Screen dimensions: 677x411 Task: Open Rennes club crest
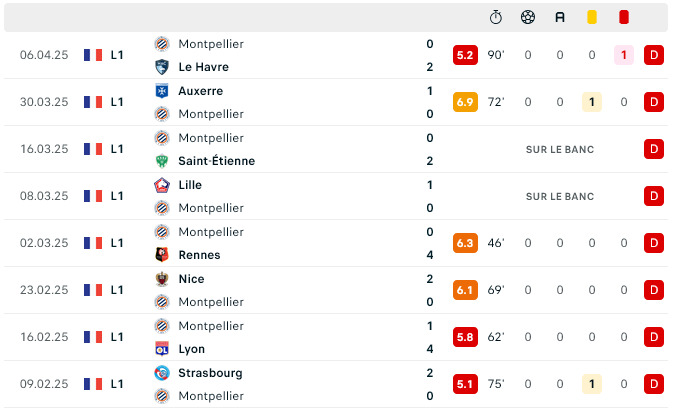point(161,255)
